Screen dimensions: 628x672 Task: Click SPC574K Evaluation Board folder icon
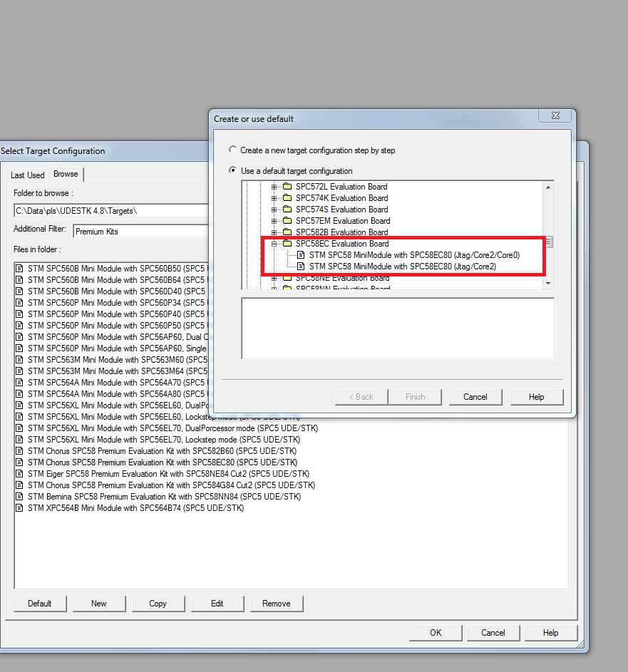287,198
